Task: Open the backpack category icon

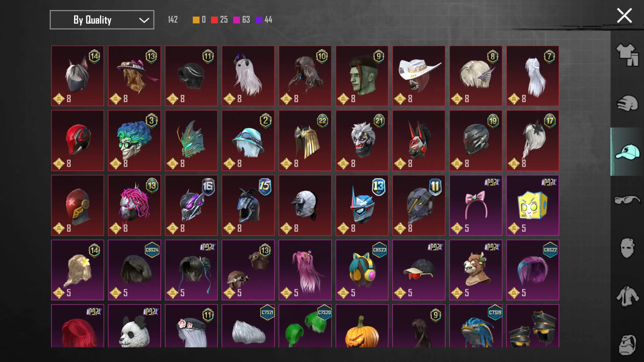Action: [627, 345]
